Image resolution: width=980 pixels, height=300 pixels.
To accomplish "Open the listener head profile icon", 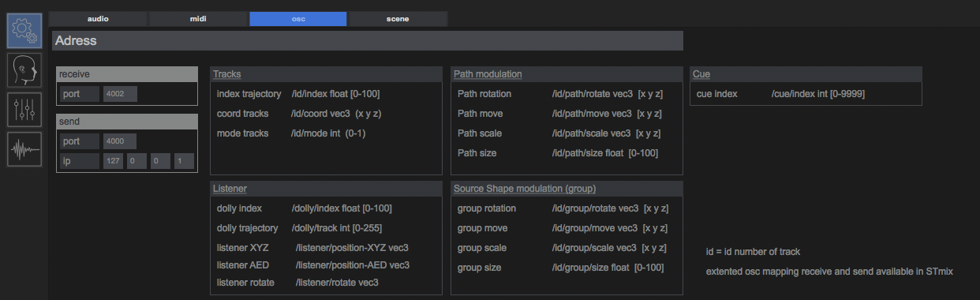I will tap(24, 70).
